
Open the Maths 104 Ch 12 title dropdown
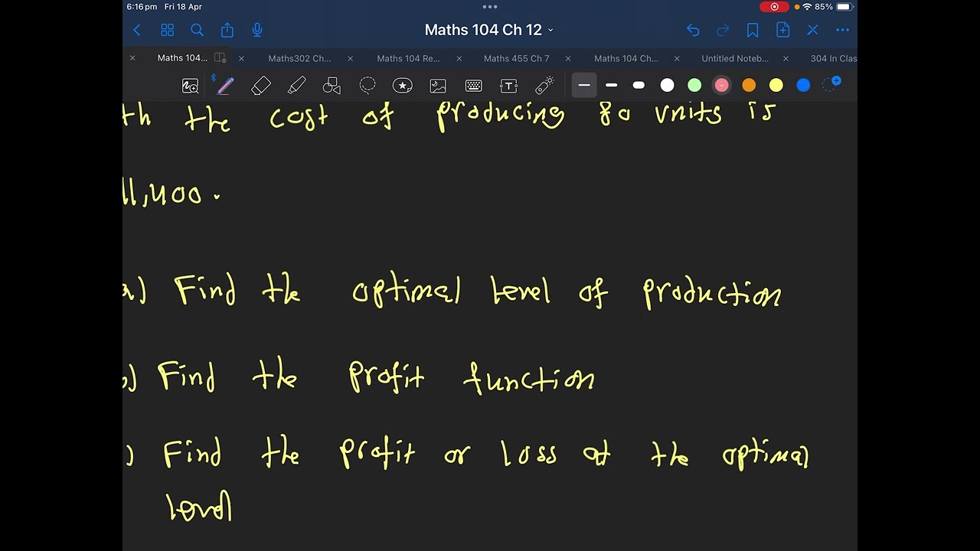pos(489,30)
